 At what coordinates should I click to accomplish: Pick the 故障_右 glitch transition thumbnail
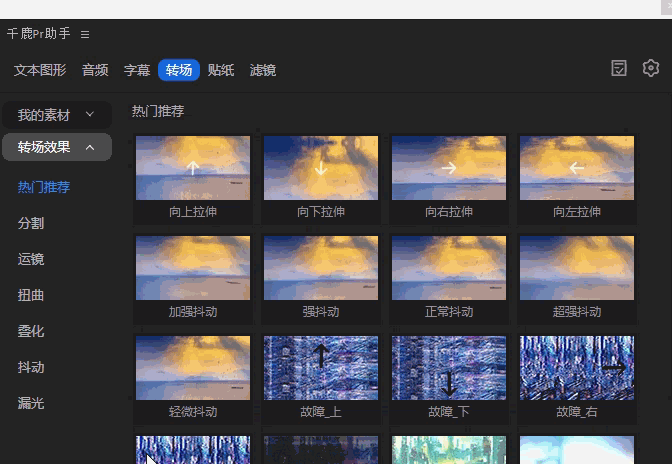click(x=577, y=368)
